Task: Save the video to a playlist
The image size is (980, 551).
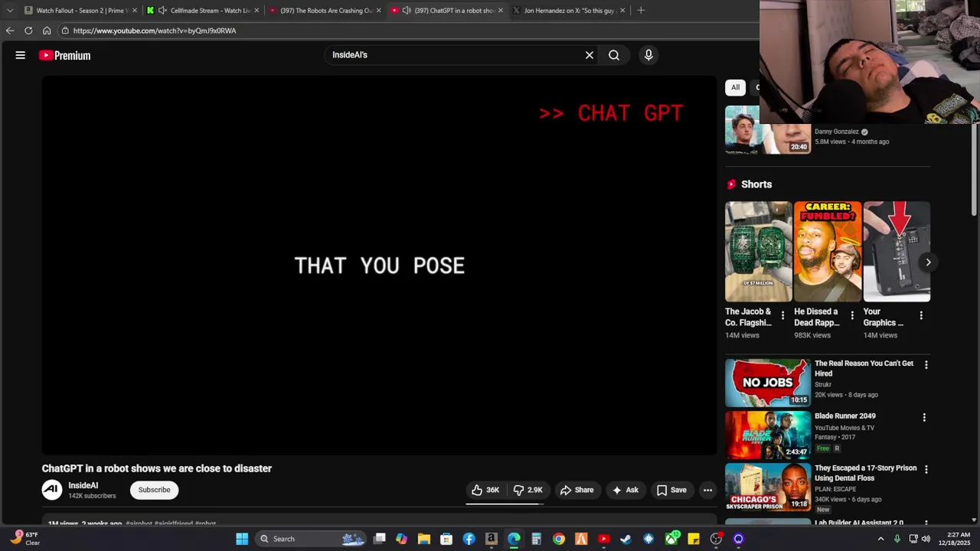Action: pyautogui.click(x=671, y=490)
